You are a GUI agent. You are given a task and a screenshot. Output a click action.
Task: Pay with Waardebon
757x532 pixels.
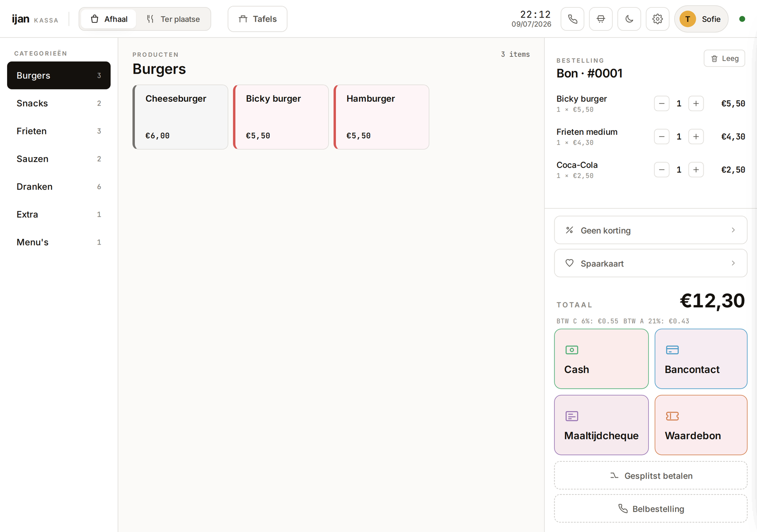[701, 425]
